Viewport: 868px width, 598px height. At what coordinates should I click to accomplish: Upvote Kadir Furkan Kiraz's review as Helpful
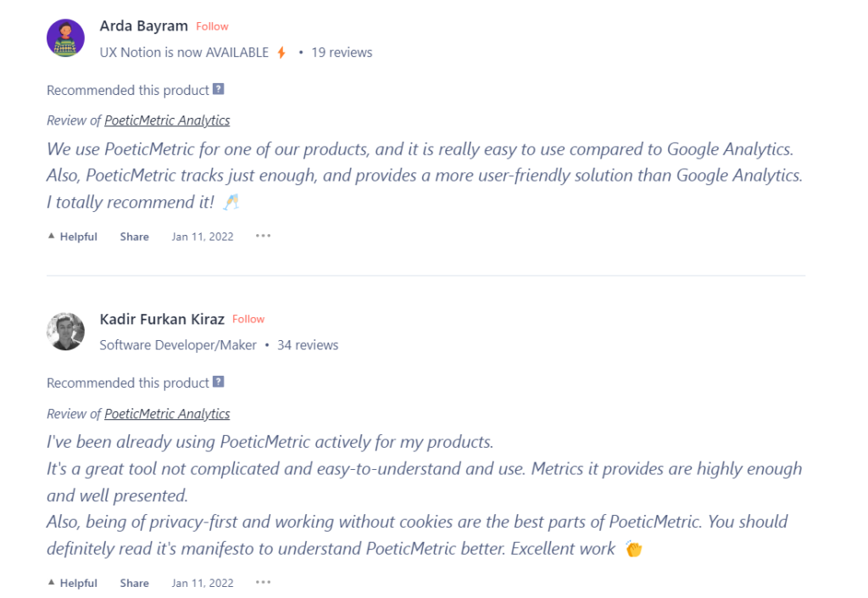click(73, 583)
